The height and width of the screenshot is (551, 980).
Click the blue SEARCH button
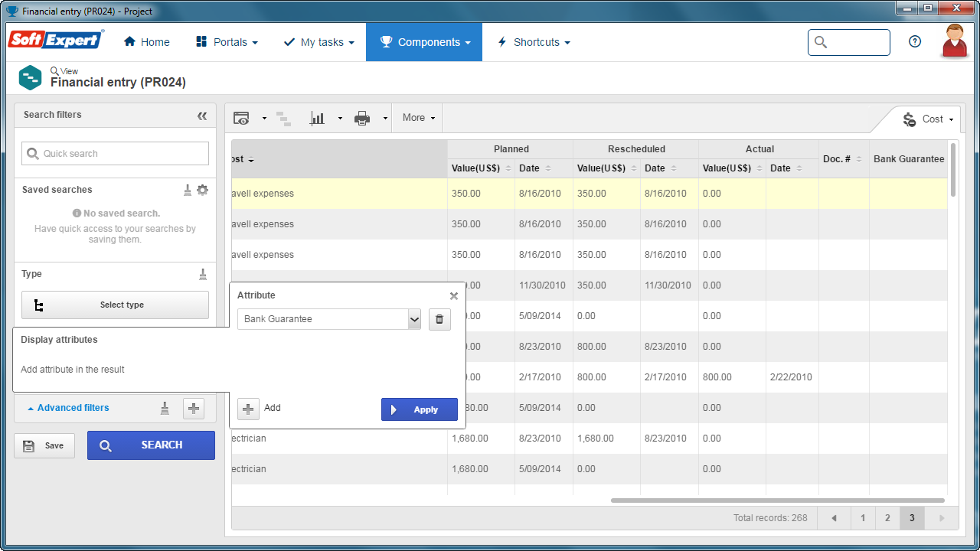click(151, 445)
